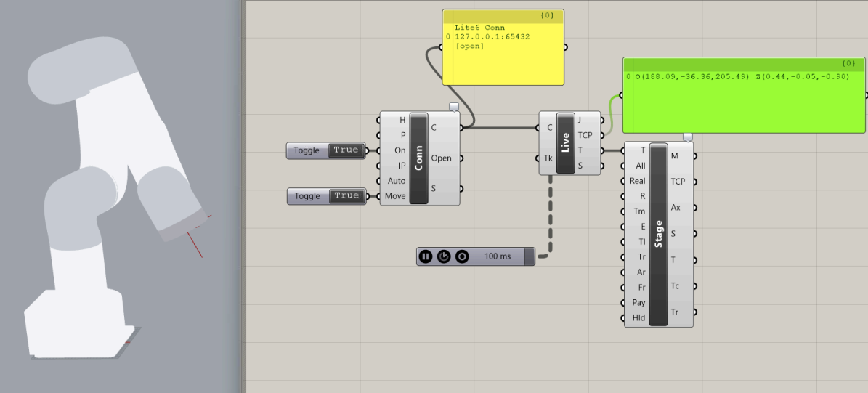Viewport: 868px width, 393px height.
Task: Click the Auto input on the Conn component
Action: point(397,181)
